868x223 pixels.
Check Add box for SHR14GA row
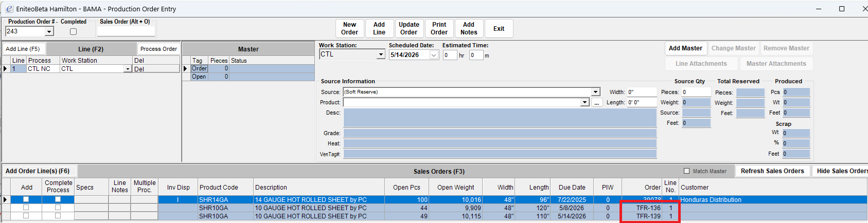pos(26,199)
